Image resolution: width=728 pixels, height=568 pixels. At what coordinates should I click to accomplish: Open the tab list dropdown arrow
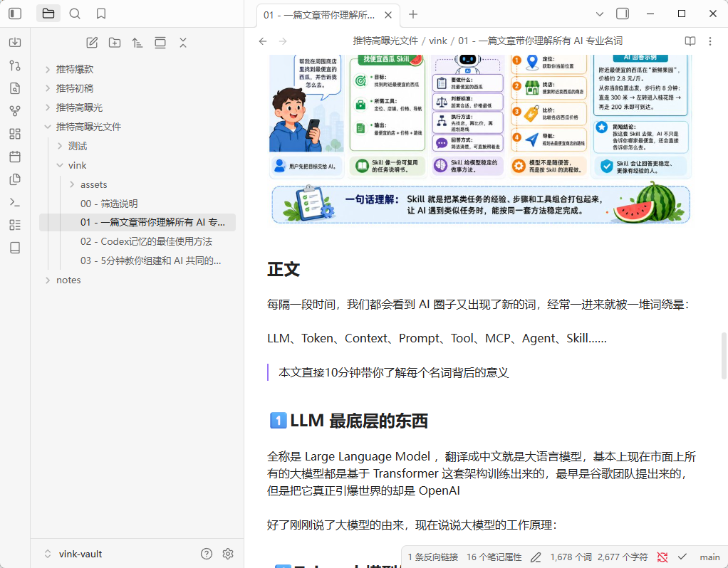coord(599,14)
